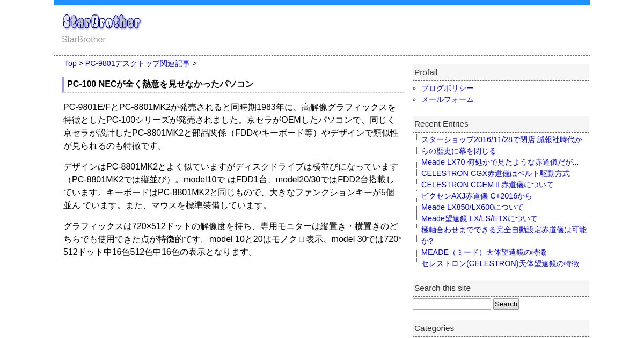Image resolution: width=644 pixels, height=338 pixels.
Task: Click the Recent Entries sidebar heading
Action: tap(501, 124)
